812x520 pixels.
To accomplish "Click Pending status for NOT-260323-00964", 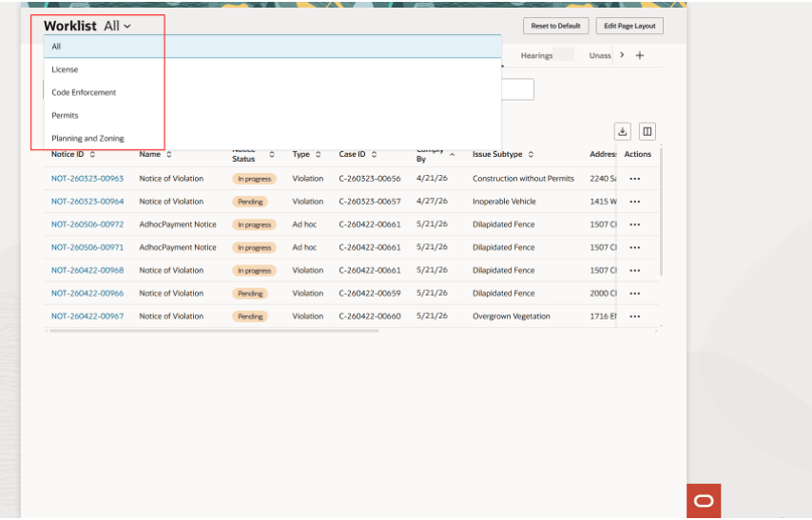I will [x=250, y=202].
